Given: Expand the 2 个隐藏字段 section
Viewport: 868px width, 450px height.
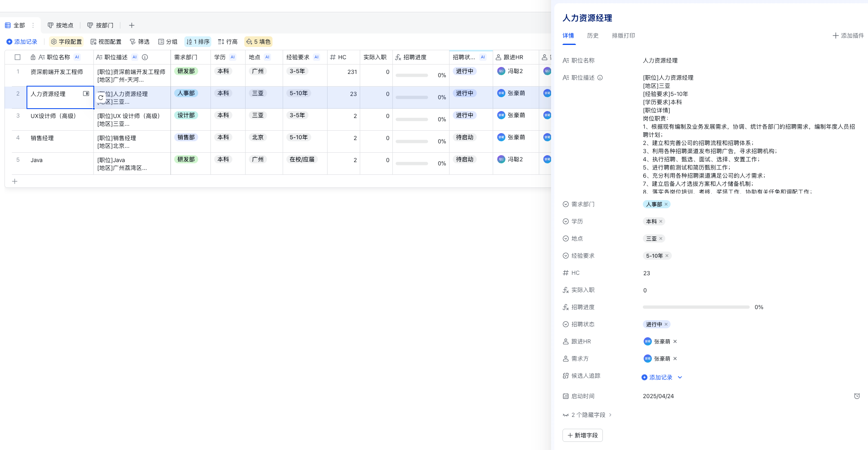Looking at the screenshot, I should (588, 415).
